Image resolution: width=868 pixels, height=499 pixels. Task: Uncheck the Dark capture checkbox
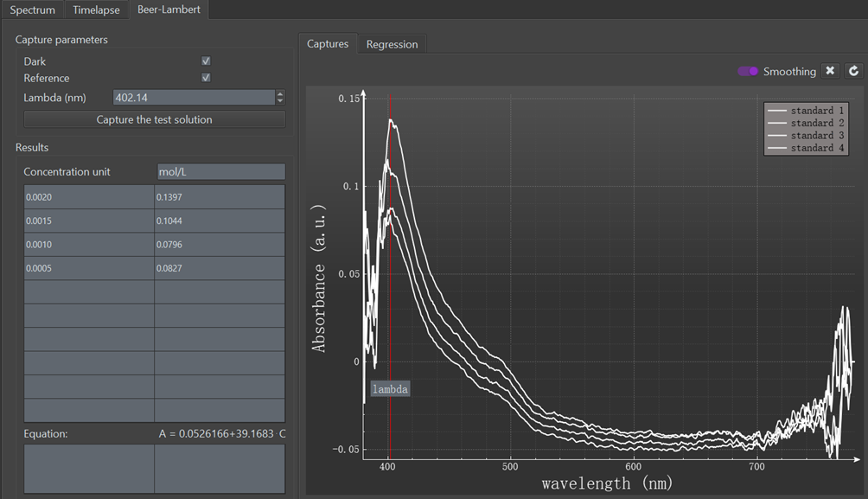coord(206,61)
